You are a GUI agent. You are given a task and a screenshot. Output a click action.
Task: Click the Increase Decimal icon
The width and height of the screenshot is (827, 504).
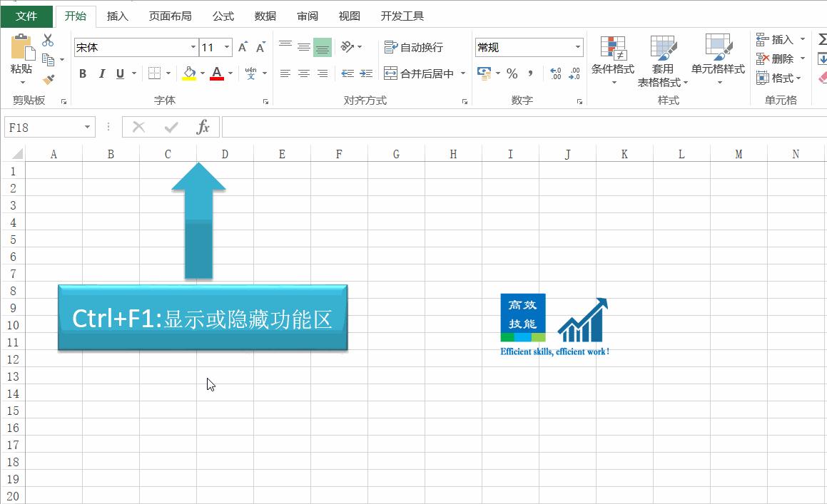555,73
